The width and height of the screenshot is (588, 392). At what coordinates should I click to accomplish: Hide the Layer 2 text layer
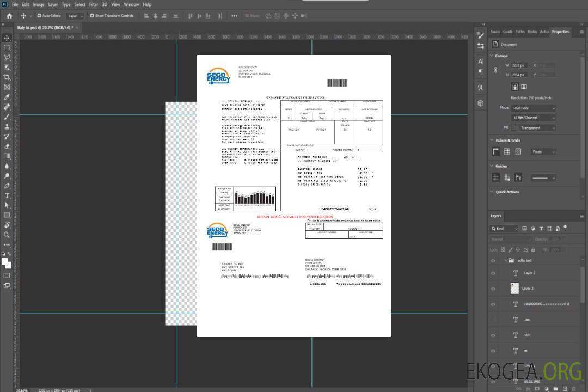pos(493,273)
